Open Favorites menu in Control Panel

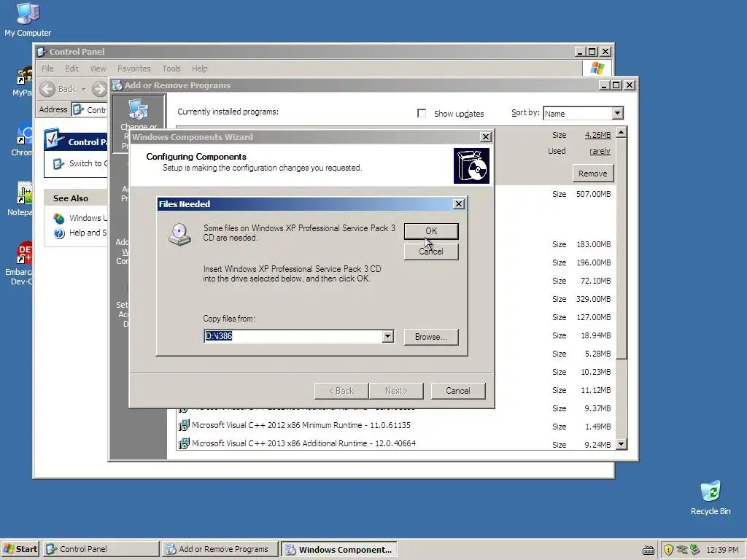(x=134, y=69)
